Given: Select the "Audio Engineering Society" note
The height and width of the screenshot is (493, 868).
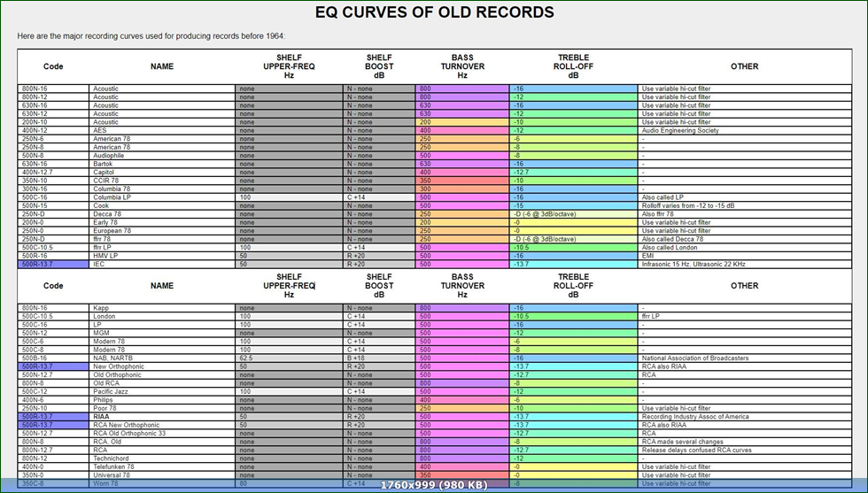Looking at the screenshot, I should tap(745, 131).
